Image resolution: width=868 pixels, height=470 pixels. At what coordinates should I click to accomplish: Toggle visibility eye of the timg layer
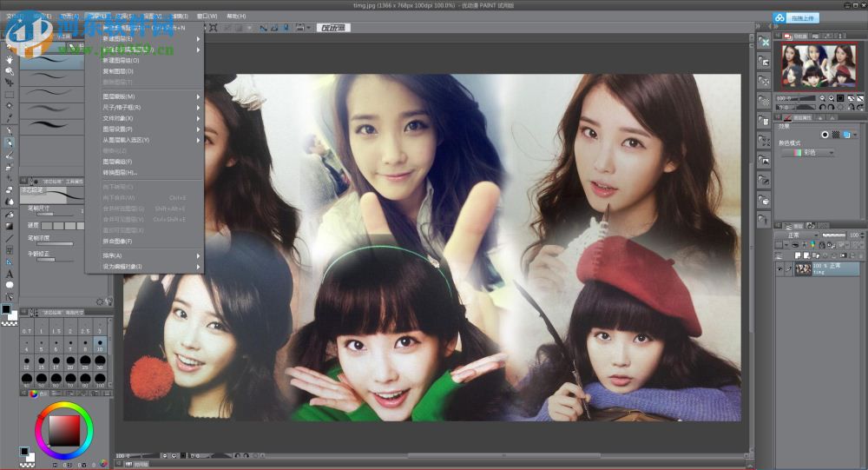tap(780, 268)
